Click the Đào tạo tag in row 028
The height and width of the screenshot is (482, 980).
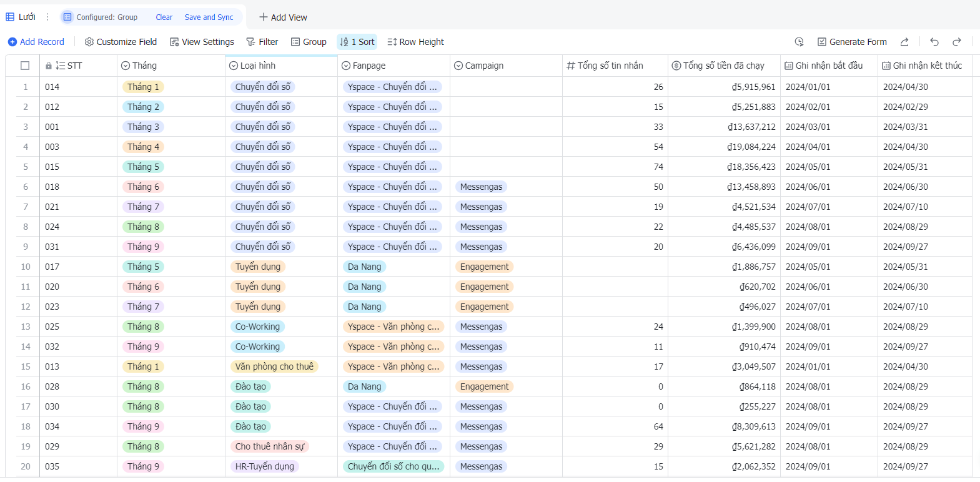pos(250,386)
